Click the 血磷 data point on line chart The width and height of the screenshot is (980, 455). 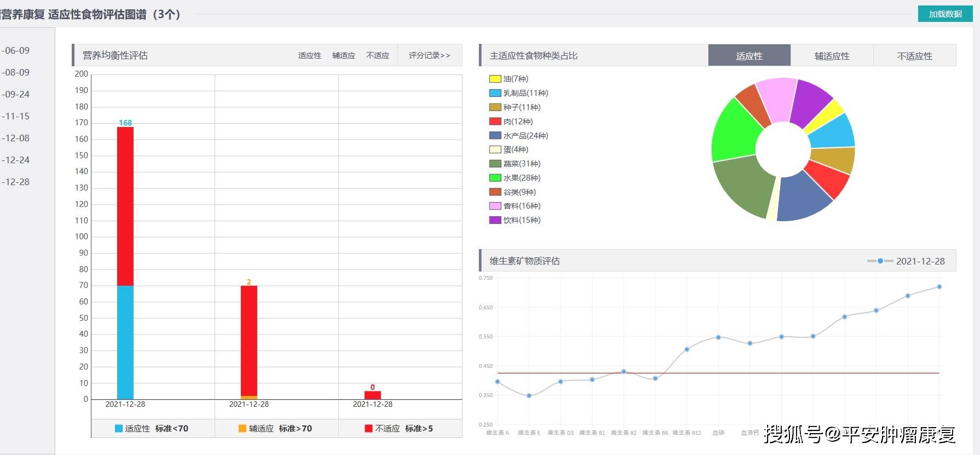(x=718, y=337)
